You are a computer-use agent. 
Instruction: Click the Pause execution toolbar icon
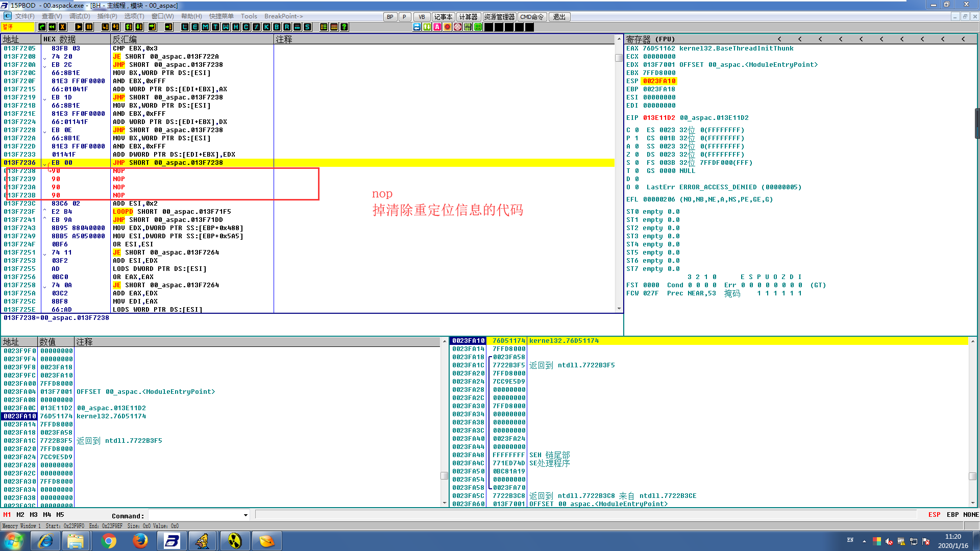point(89,27)
